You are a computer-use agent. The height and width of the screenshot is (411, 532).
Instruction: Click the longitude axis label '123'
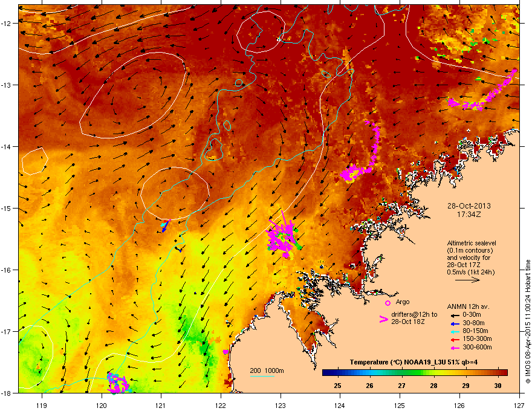(x=281, y=405)
